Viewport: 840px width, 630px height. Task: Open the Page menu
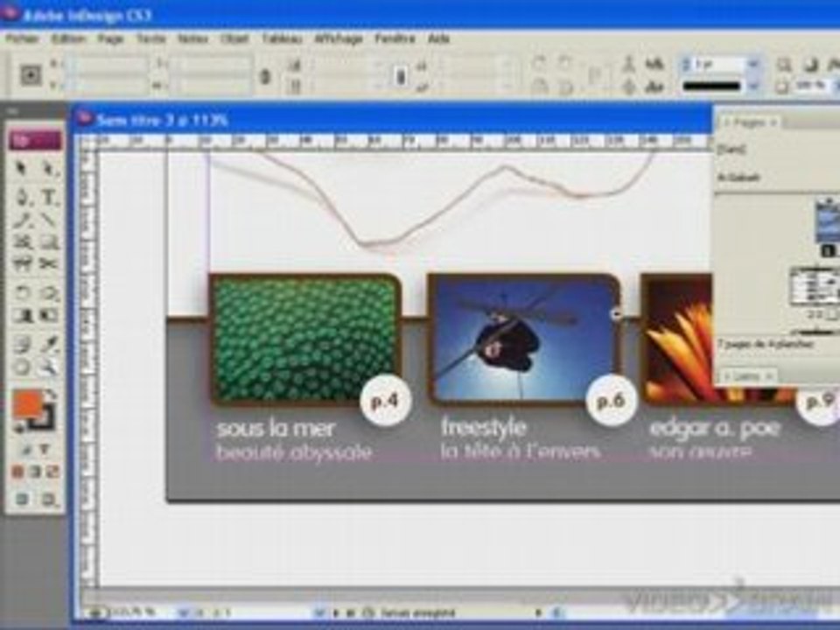tap(111, 38)
